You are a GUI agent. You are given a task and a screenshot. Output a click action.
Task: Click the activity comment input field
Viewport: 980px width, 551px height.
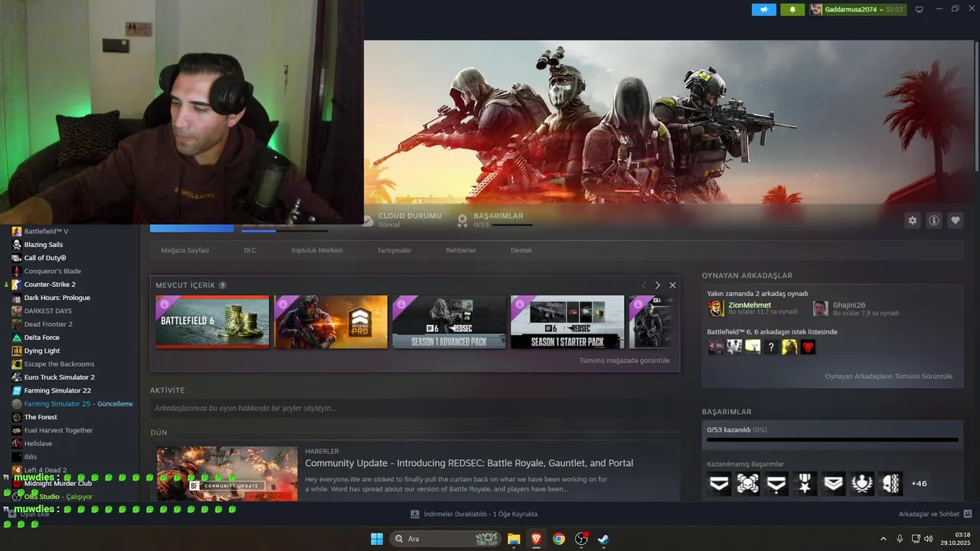414,408
